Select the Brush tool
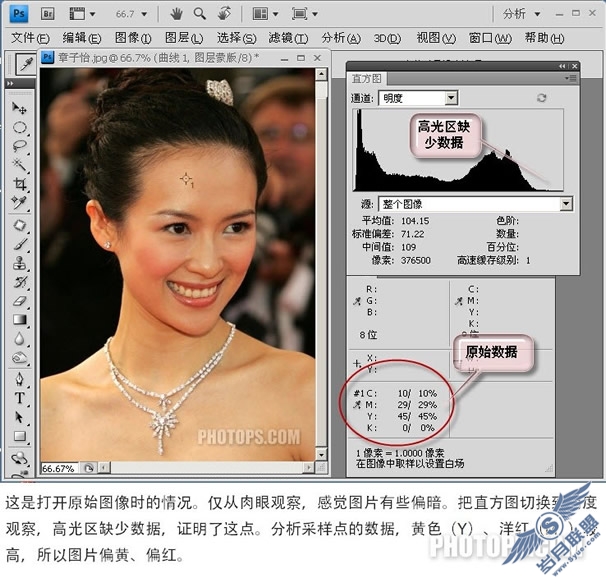The image size is (606, 583). click(19, 244)
